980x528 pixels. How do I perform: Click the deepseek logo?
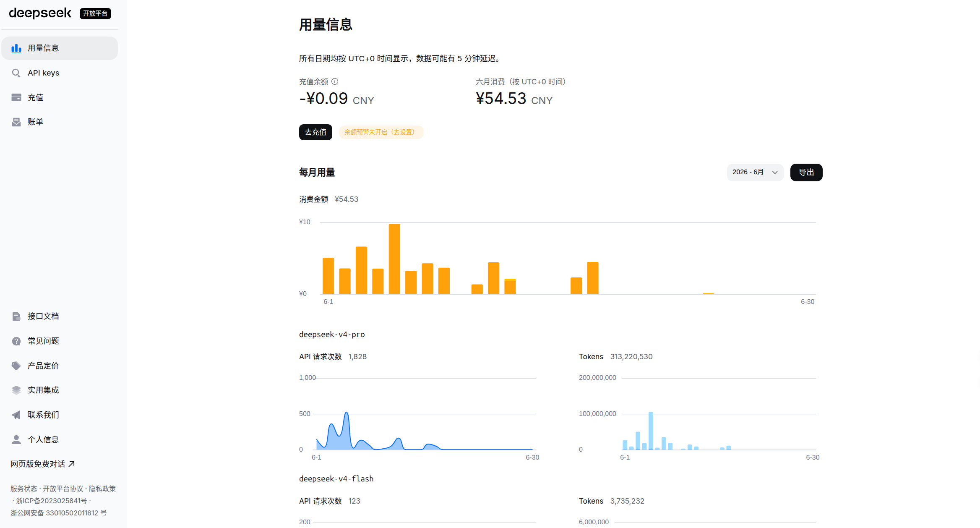[40, 13]
